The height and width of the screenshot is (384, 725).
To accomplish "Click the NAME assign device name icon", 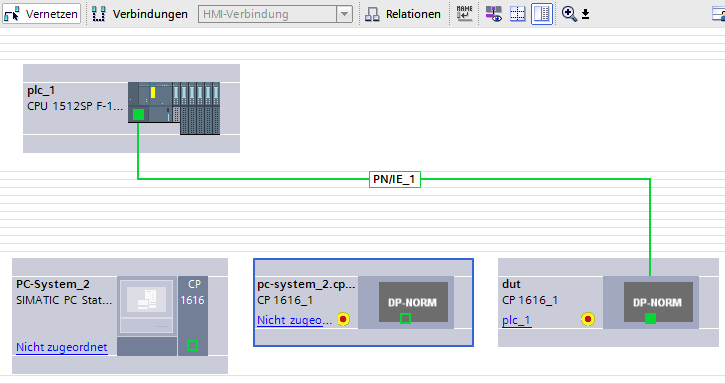I will click(464, 14).
